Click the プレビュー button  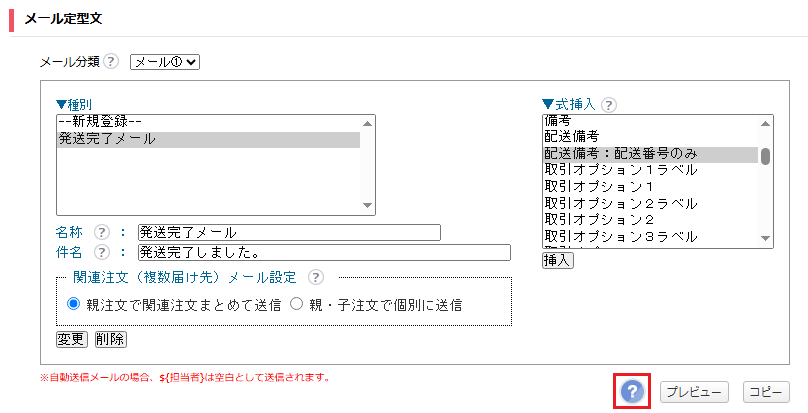click(x=694, y=392)
